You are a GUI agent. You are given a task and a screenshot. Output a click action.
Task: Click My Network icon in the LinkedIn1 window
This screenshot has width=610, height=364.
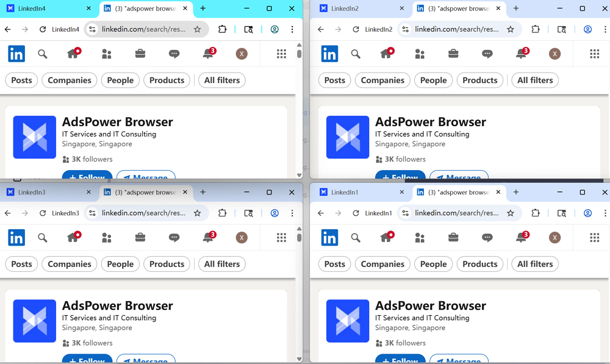420,237
